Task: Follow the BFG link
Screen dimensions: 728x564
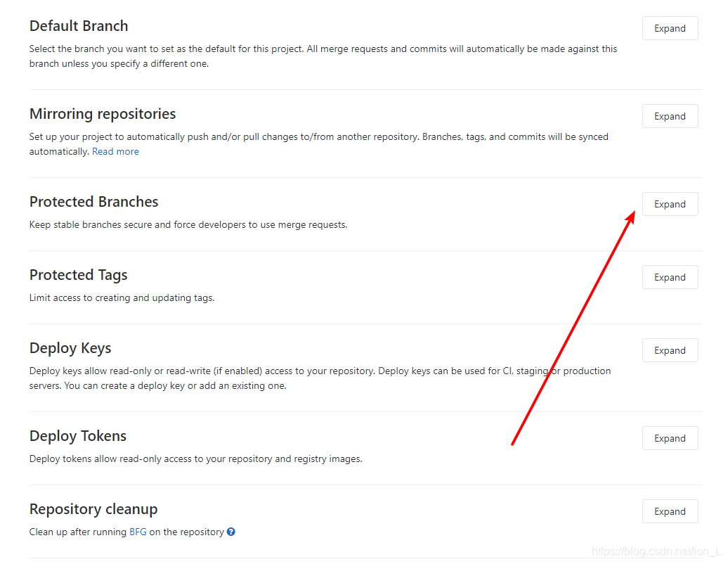Action: (138, 532)
